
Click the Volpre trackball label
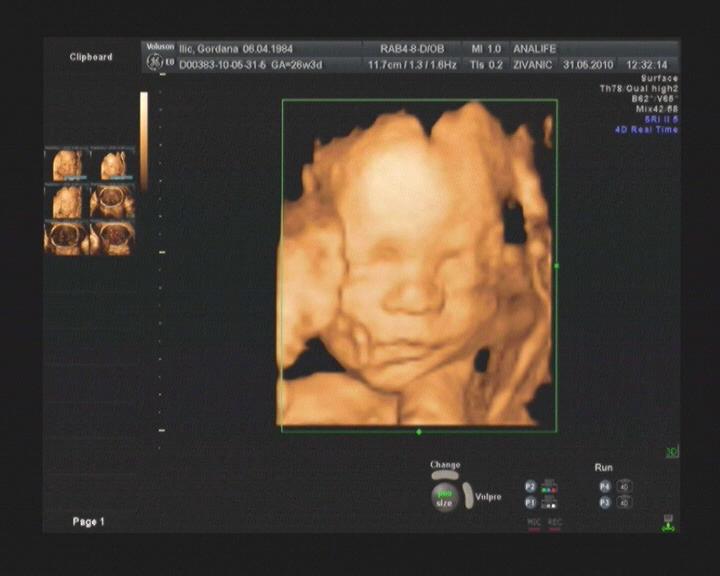[x=488, y=497]
